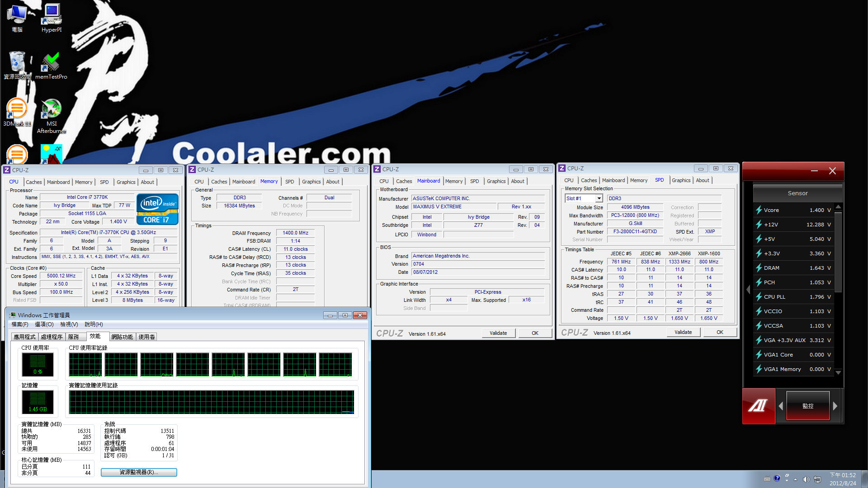Switch to 處理程序 tab in Task Manager
868x488 pixels.
tap(52, 337)
